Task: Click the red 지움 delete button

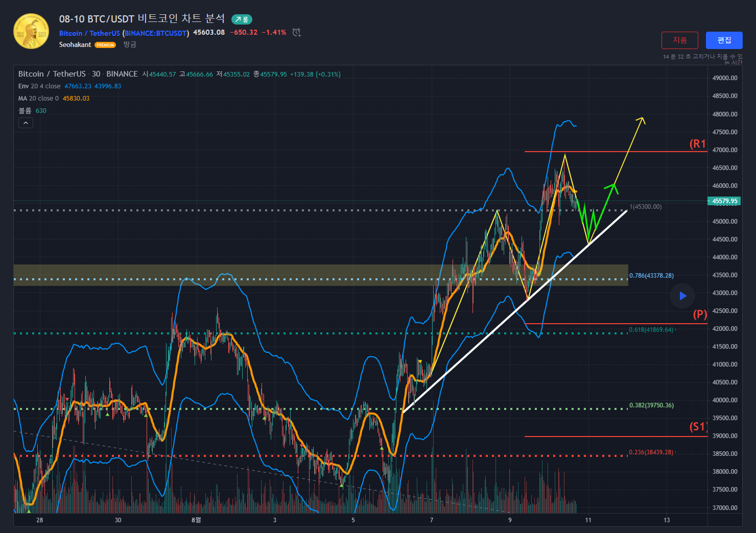Action: (x=679, y=40)
